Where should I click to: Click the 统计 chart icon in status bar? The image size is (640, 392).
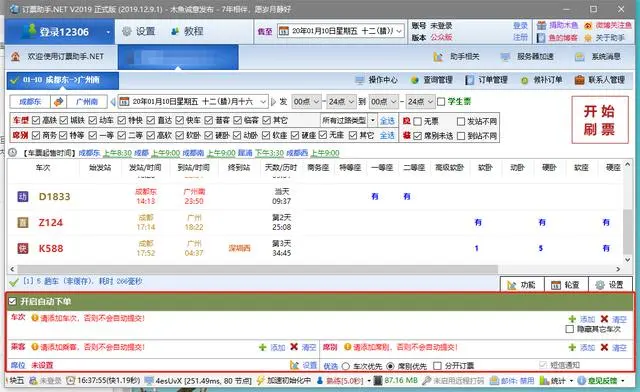click(x=544, y=381)
